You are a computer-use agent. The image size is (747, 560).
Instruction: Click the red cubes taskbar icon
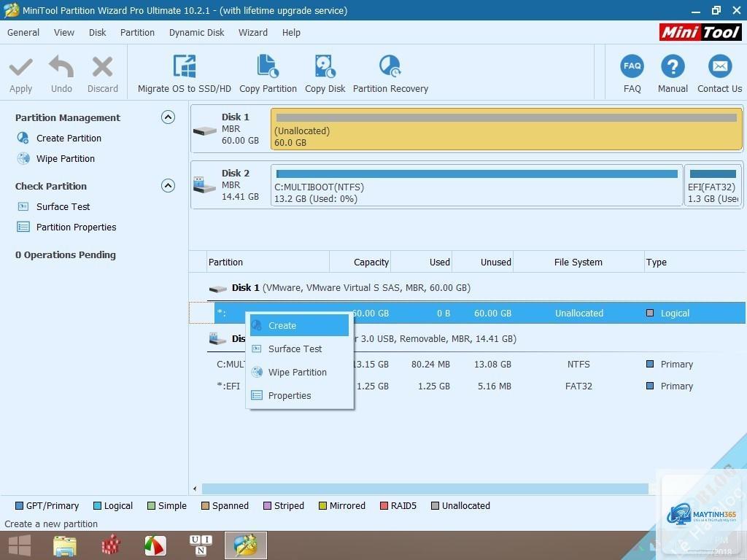pyautogui.click(x=111, y=545)
